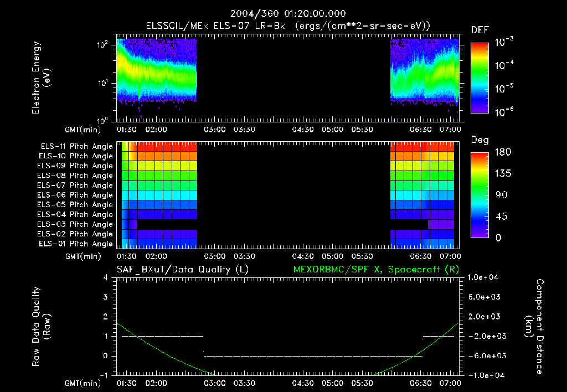This screenshot has width=567, height=392.
Task: Click the 'ELS-02 Pitch Angle' row label
Action: (x=75, y=234)
